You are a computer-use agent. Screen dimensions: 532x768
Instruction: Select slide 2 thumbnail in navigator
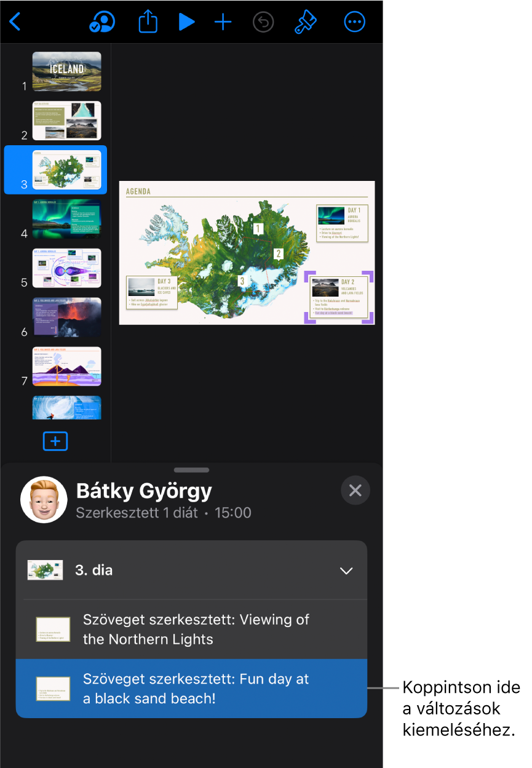(x=66, y=121)
